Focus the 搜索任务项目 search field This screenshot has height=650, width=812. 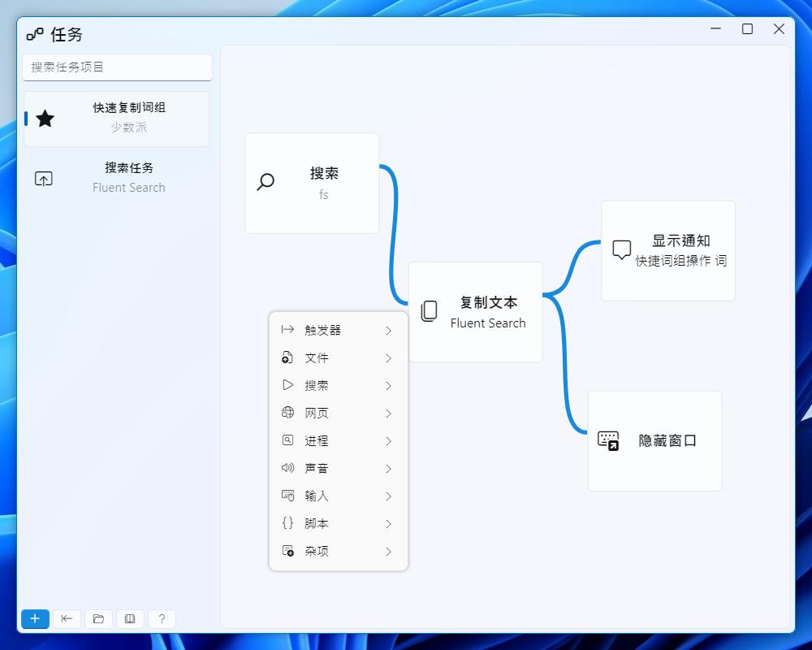118,67
